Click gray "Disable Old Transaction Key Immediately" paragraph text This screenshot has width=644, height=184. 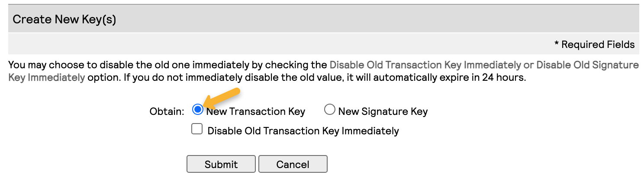pos(425,66)
